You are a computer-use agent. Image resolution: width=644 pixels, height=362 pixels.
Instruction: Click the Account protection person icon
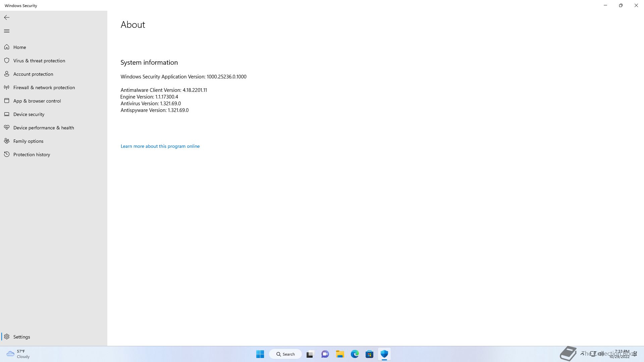pos(7,74)
